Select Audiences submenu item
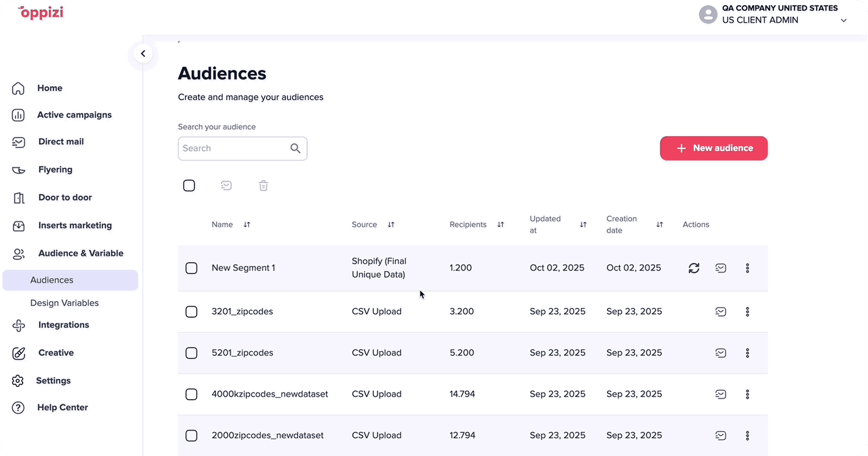The image size is (868, 456). coord(70,280)
